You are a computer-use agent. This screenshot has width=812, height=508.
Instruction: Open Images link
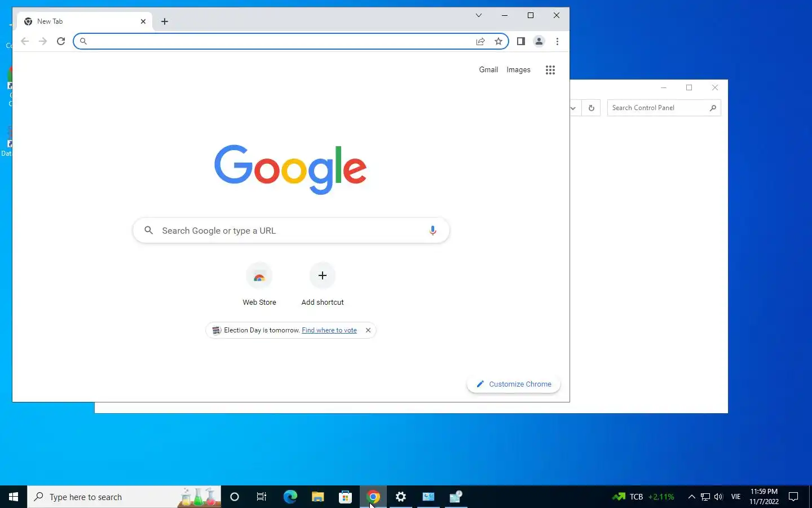click(x=518, y=70)
